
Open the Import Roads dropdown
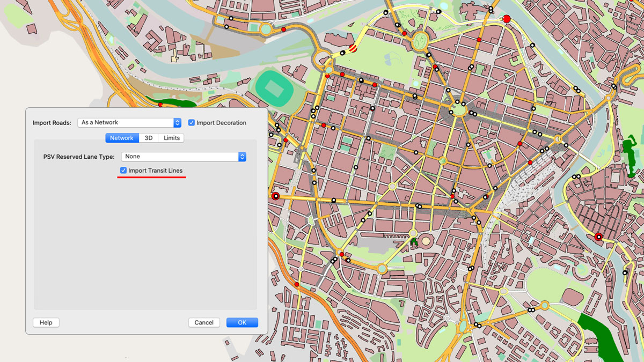point(129,123)
